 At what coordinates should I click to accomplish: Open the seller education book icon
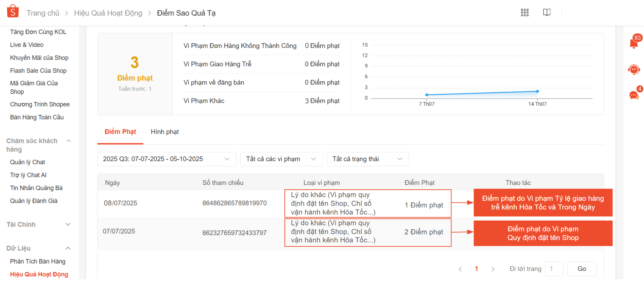pos(547,13)
